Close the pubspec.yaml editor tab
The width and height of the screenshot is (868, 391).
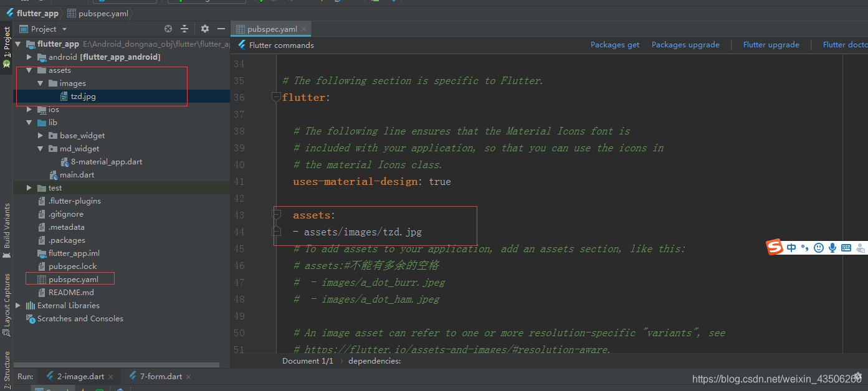click(304, 29)
